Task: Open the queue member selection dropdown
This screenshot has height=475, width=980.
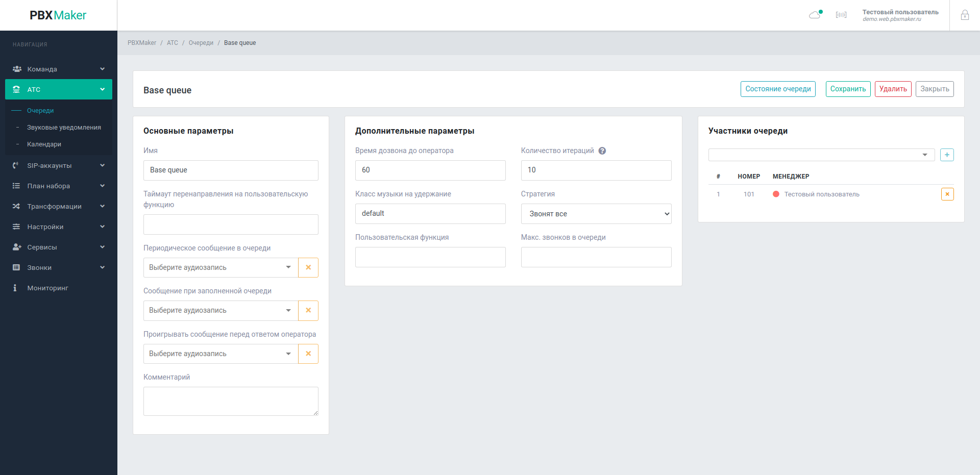Action: tap(821, 155)
